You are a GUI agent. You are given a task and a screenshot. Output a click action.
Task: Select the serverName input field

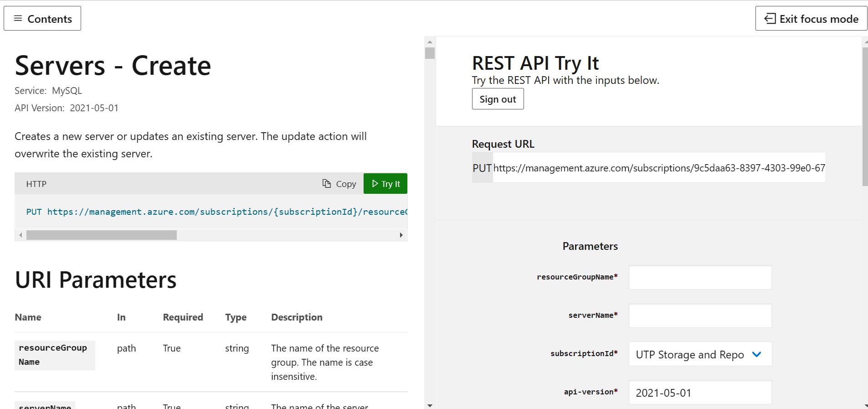(700, 316)
